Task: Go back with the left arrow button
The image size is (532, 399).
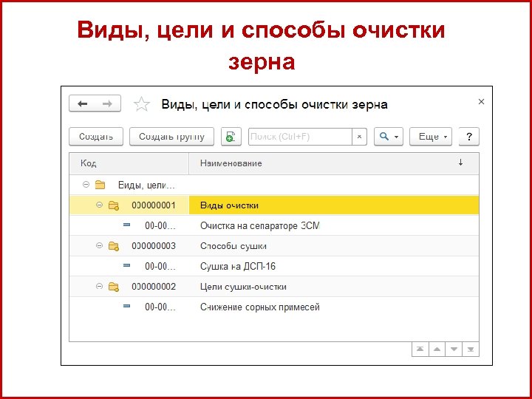Action: [83, 104]
